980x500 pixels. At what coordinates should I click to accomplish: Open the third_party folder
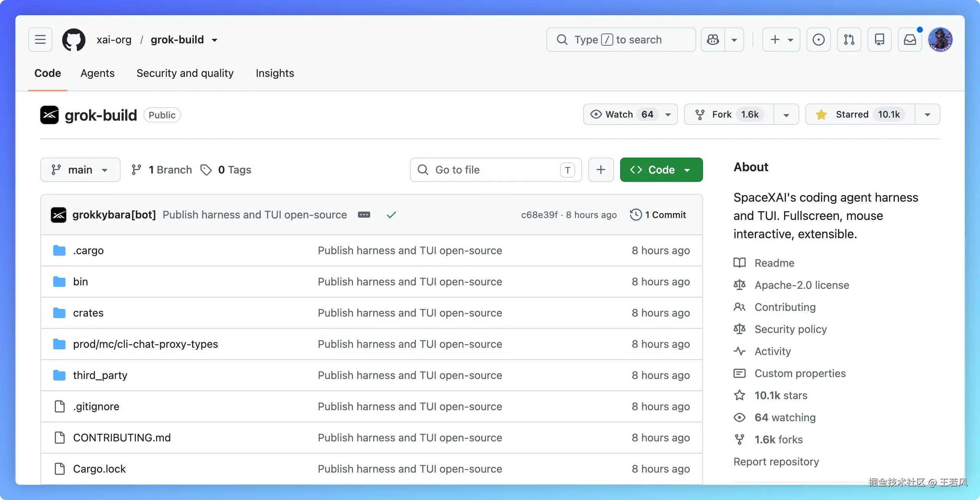click(x=100, y=375)
